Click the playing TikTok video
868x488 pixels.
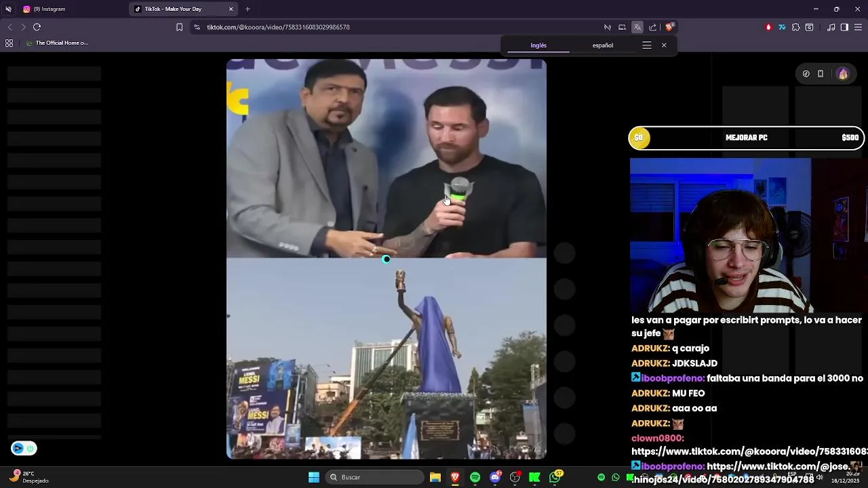(x=387, y=260)
